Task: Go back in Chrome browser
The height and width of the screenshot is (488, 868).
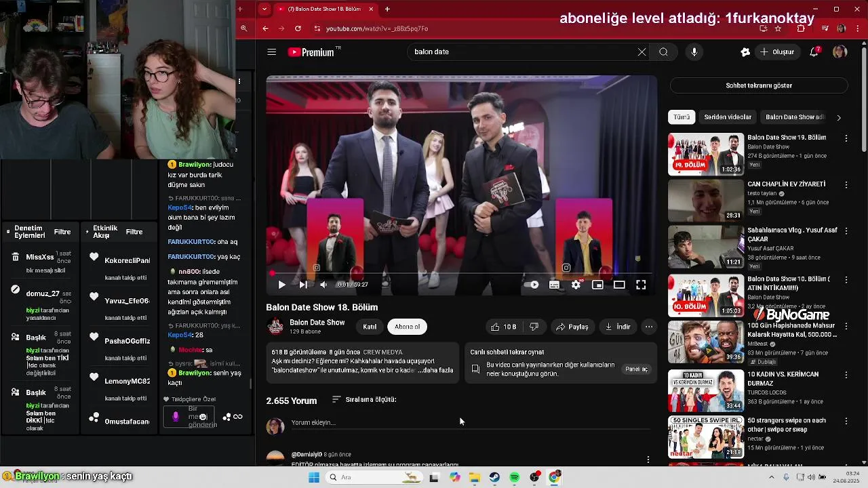Action: 265,28
